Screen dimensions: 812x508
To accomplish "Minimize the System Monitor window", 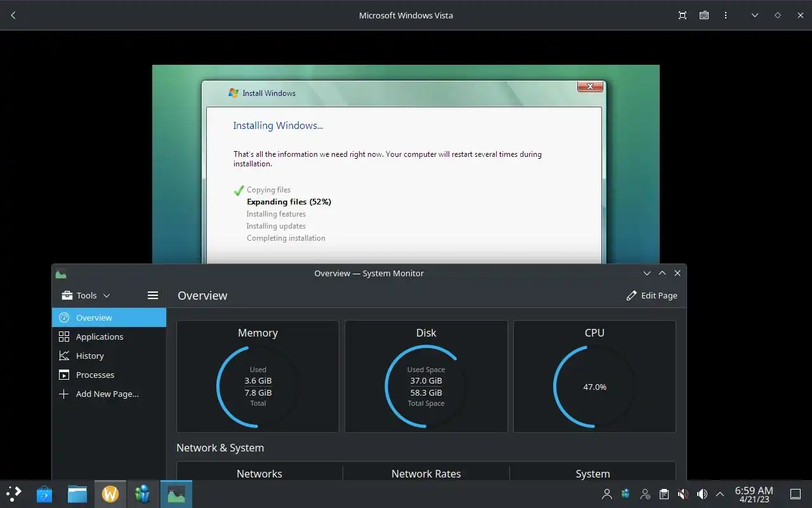I will coord(647,273).
